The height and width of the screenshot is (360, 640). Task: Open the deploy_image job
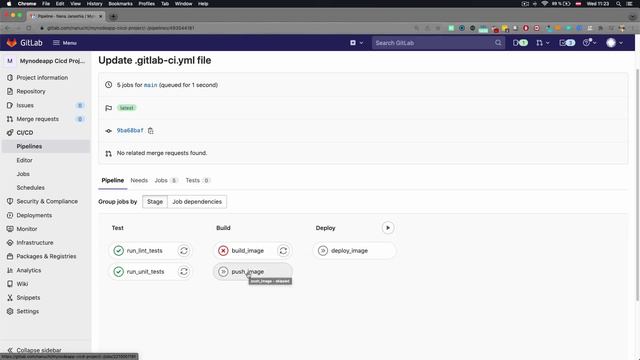pyautogui.click(x=354, y=251)
